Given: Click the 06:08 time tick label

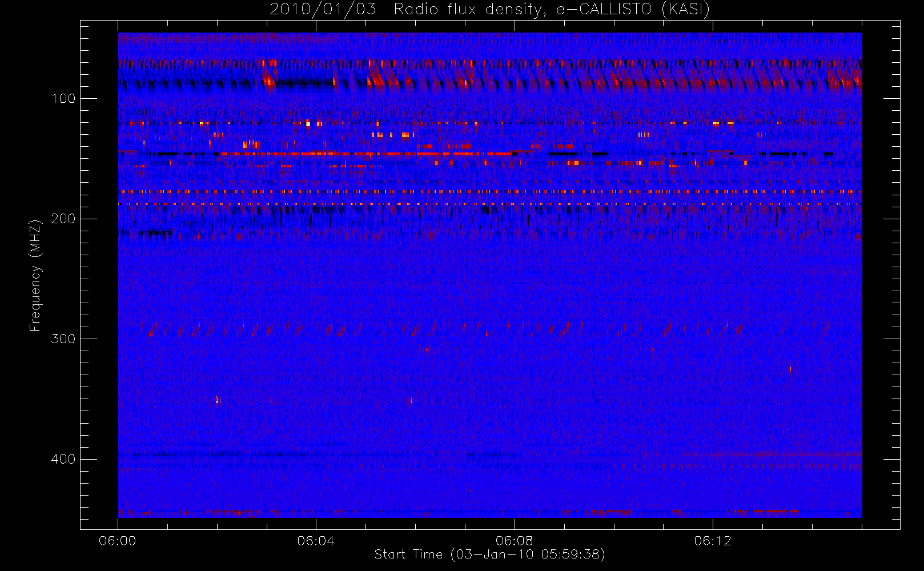Looking at the screenshot, I should 514,541.
